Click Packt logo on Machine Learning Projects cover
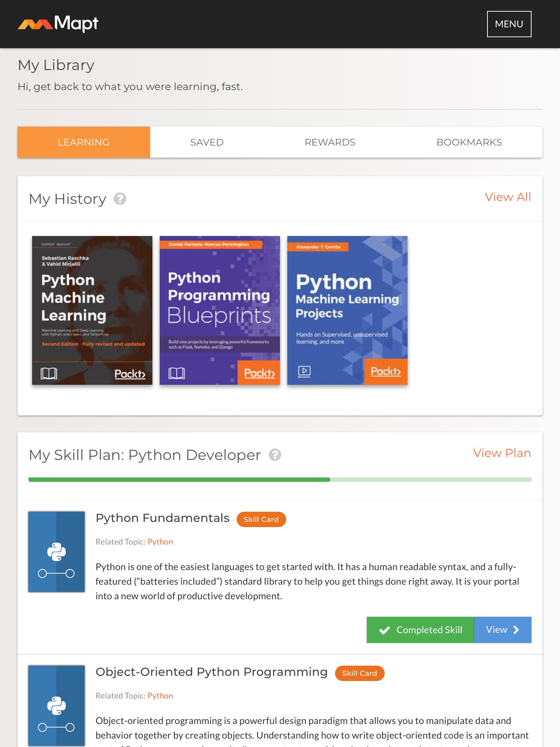 point(386,372)
